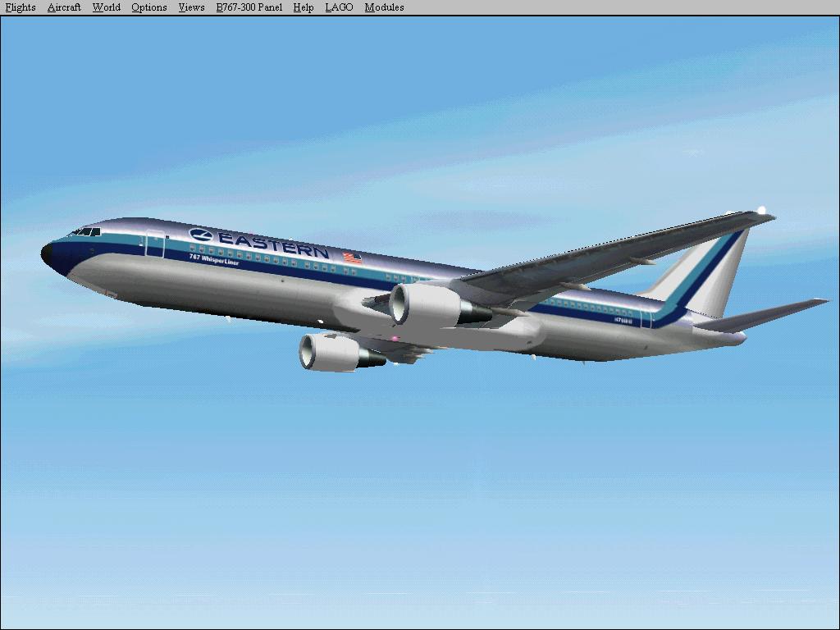Open the Aircraft menu
The image size is (840, 630).
(64, 7)
